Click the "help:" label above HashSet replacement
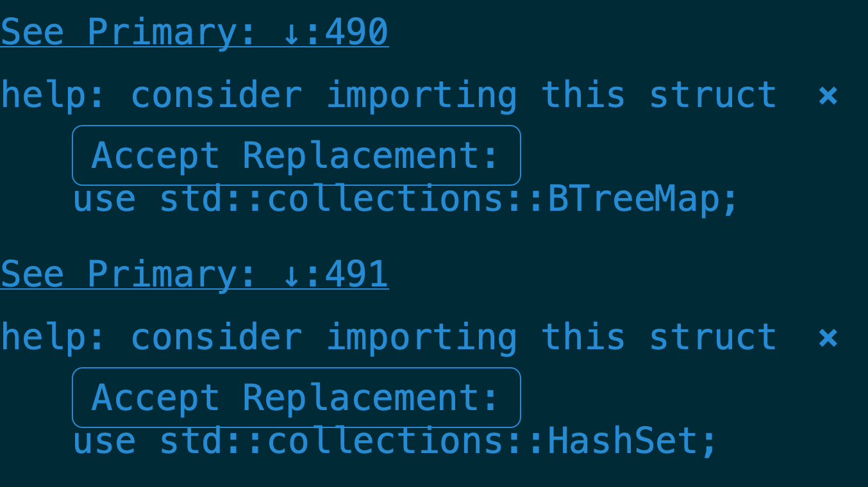The width and height of the screenshot is (868, 487). point(53,338)
